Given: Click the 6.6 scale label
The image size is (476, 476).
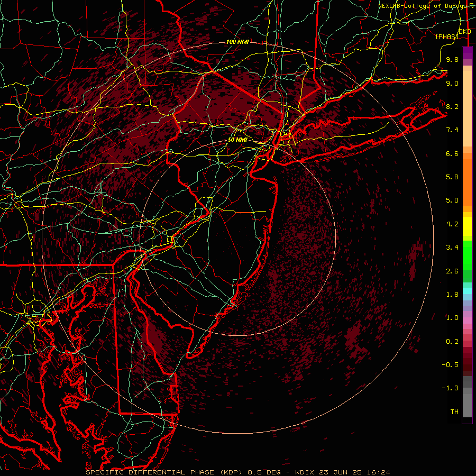Looking at the screenshot, I should tap(452, 153).
